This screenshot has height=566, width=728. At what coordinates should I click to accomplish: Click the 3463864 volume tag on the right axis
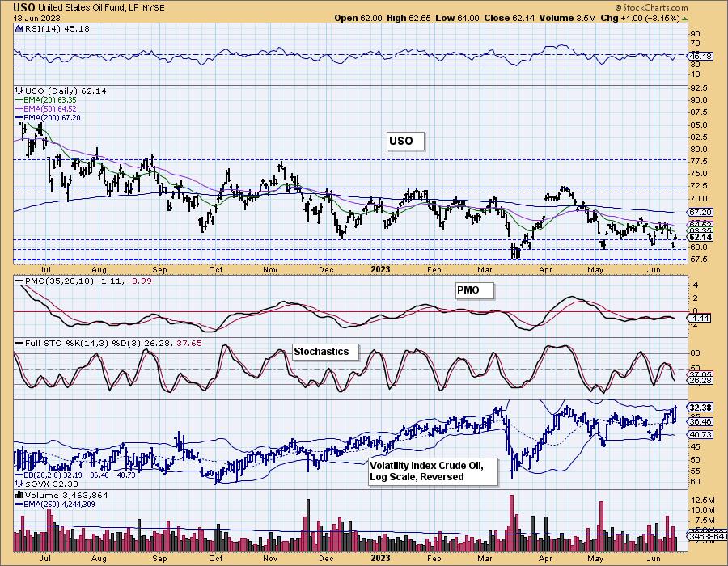click(707, 536)
